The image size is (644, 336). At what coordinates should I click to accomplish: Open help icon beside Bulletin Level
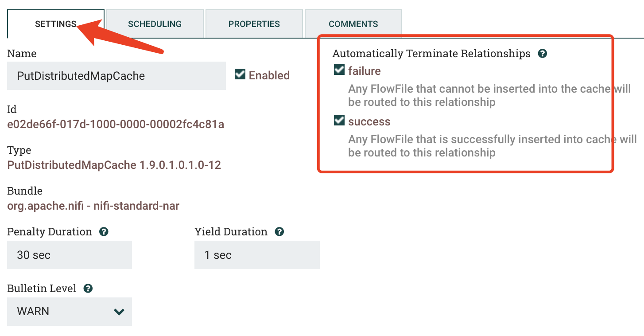pos(88,289)
